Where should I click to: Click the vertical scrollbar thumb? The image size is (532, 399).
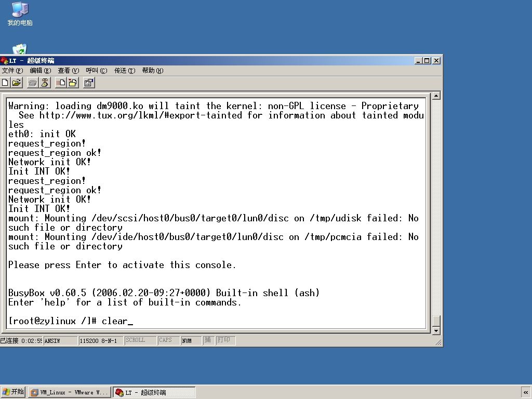(436, 321)
